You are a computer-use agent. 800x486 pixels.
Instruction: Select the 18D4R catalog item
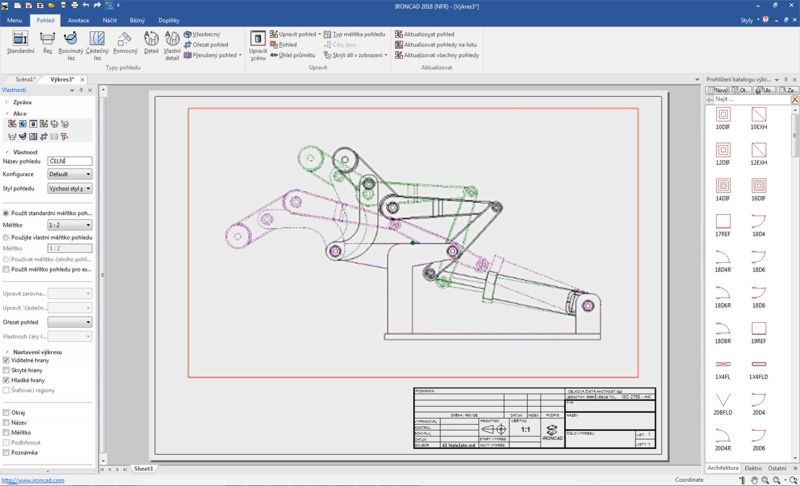[x=722, y=261]
